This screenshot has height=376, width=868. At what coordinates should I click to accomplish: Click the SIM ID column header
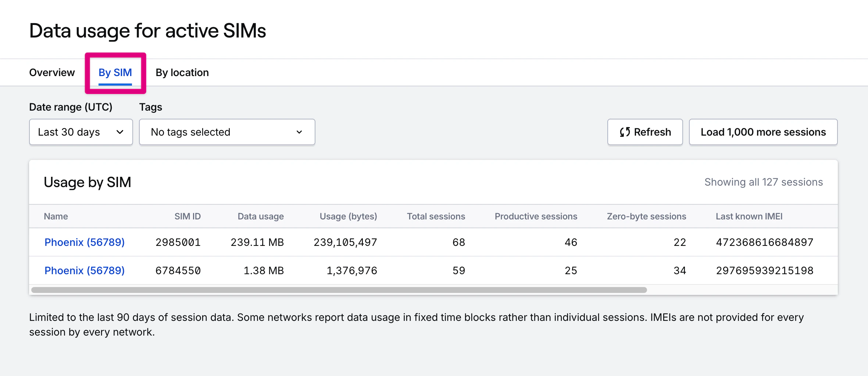click(x=187, y=216)
